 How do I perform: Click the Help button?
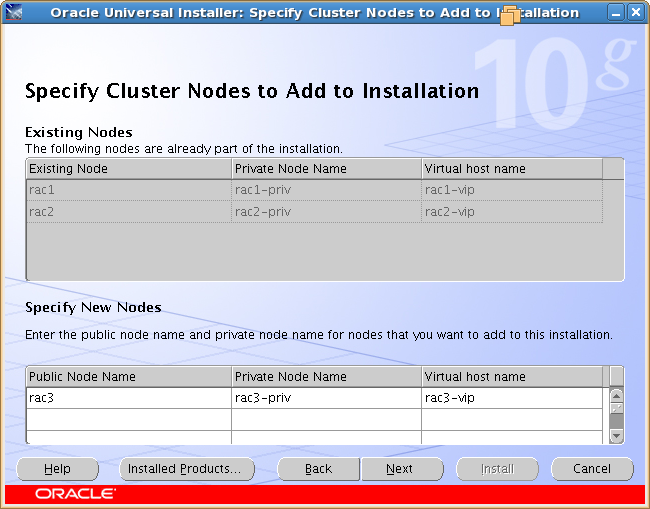(x=57, y=469)
